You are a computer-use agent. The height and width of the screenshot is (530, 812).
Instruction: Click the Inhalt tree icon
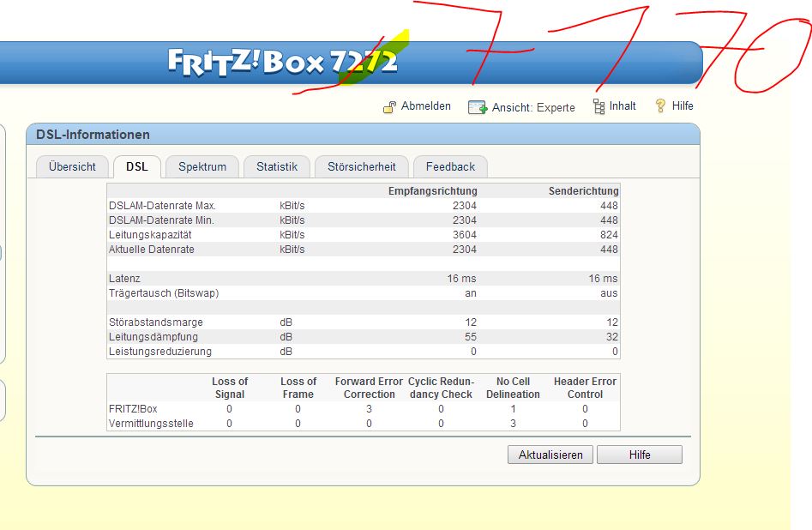(598, 106)
